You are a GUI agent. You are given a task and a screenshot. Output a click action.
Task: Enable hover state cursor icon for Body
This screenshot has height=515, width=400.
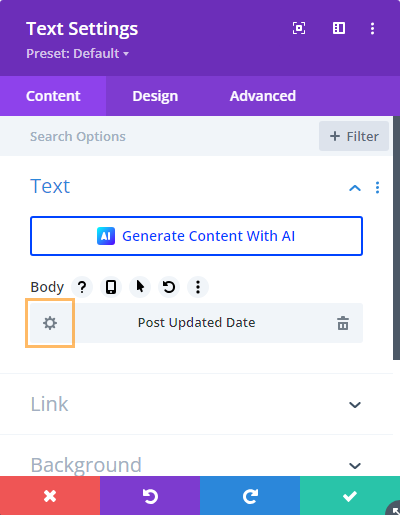(140, 287)
